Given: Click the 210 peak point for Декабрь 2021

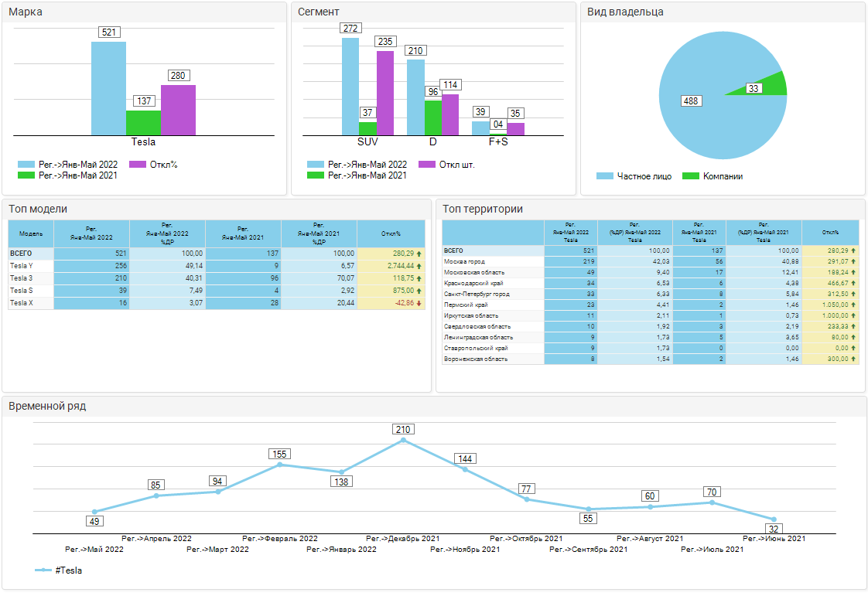Looking at the screenshot, I should pos(403,440).
